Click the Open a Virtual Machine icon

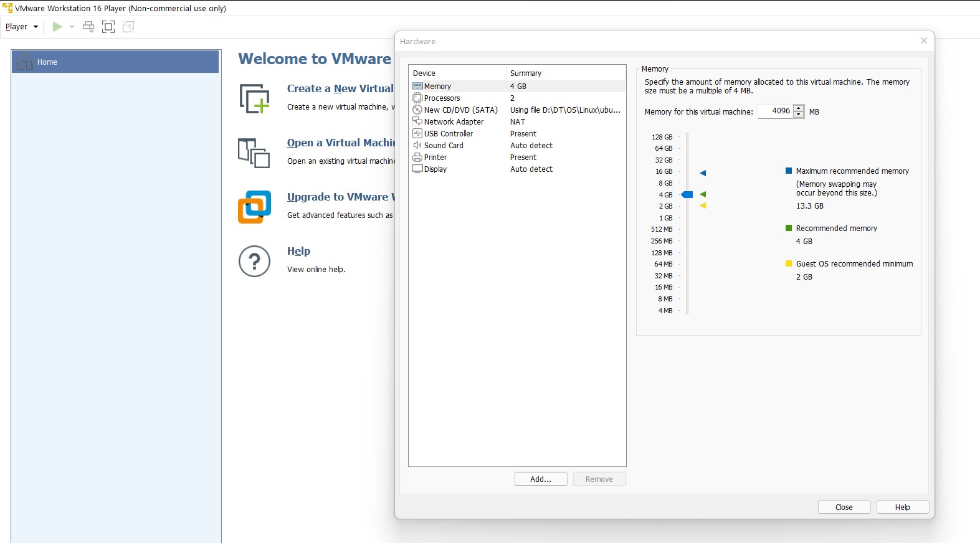[x=254, y=153]
